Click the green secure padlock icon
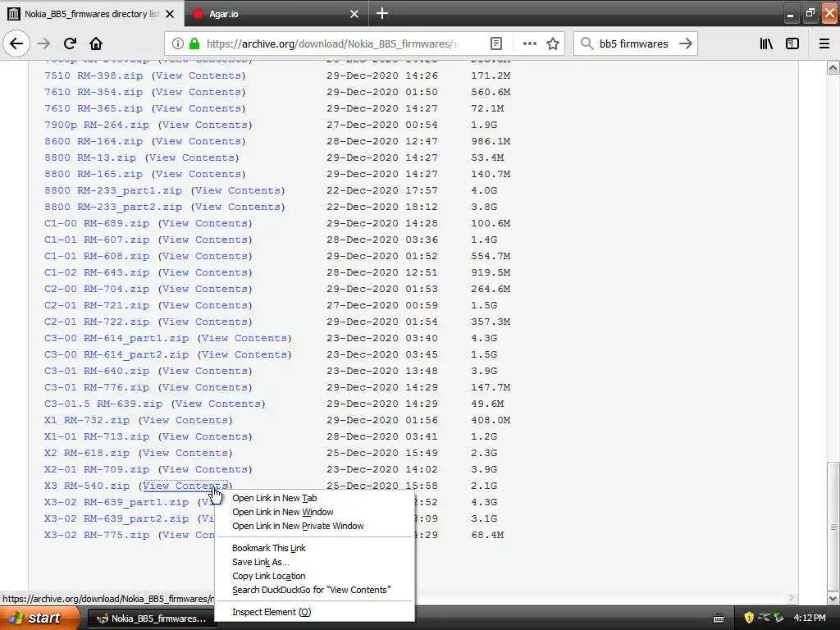Image resolution: width=840 pixels, height=630 pixels. pos(194,43)
